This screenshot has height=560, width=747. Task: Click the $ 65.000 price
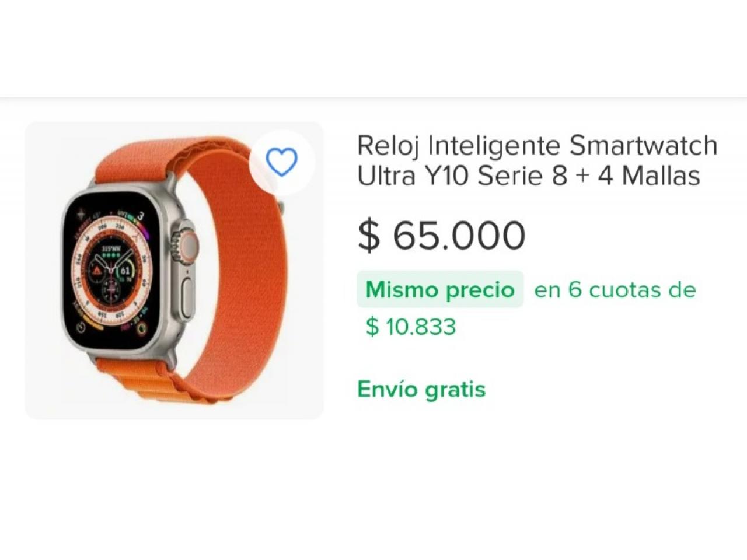(442, 236)
